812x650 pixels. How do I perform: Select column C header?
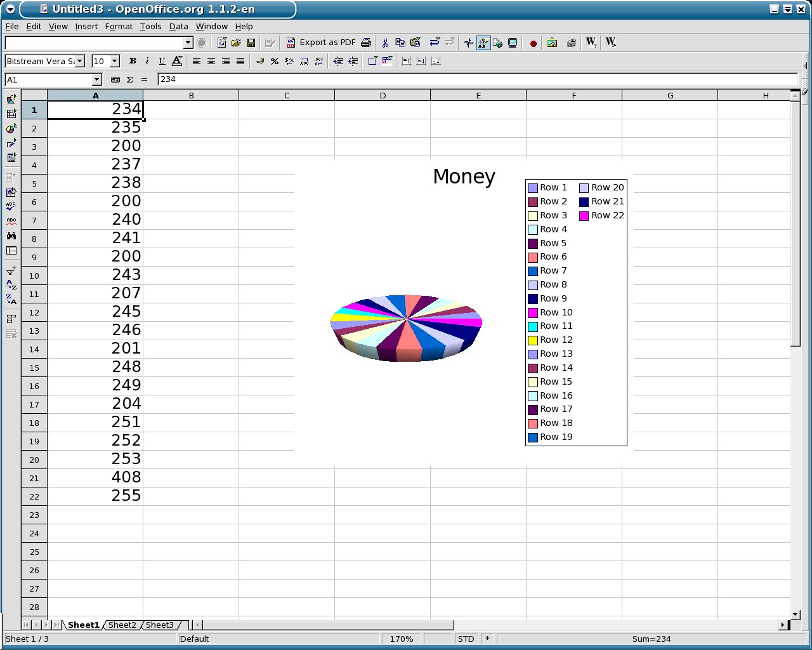(287, 95)
